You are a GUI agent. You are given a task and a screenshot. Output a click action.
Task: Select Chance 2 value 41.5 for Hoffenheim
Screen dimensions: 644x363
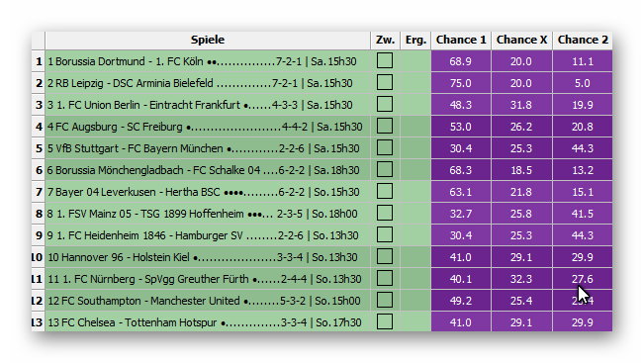(x=583, y=214)
